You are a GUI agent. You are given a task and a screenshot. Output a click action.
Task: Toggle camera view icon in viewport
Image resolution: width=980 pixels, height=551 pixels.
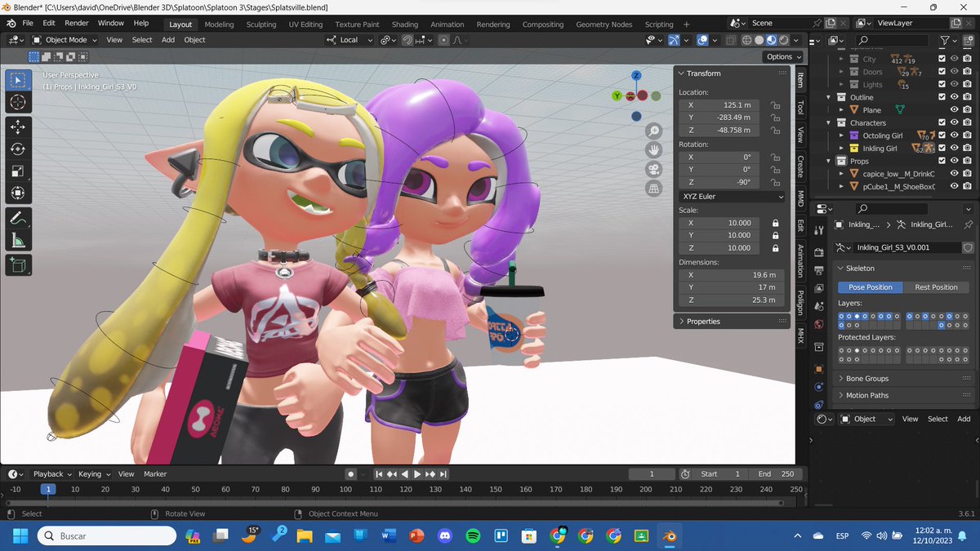(x=653, y=170)
